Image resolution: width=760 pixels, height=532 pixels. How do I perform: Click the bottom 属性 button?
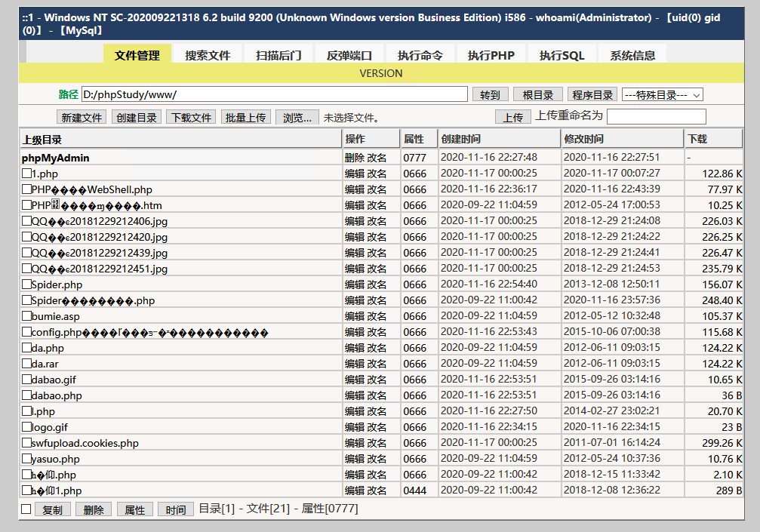pyautogui.click(x=135, y=509)
